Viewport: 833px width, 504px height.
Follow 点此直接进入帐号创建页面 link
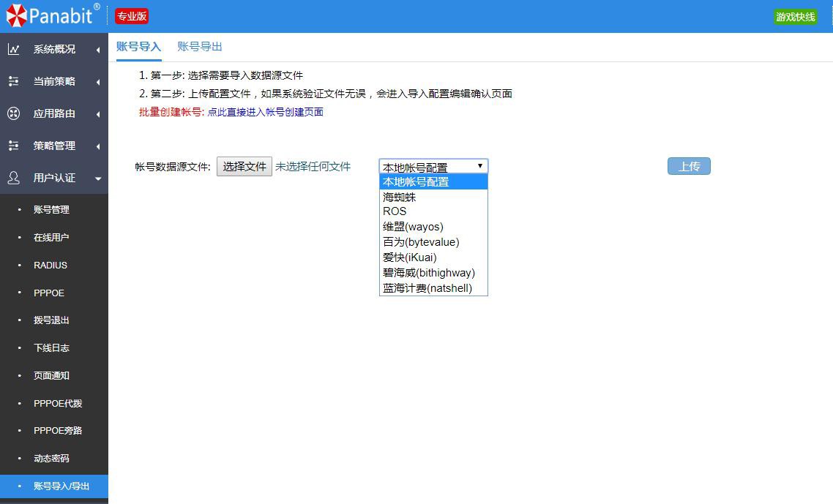(266, 112)
